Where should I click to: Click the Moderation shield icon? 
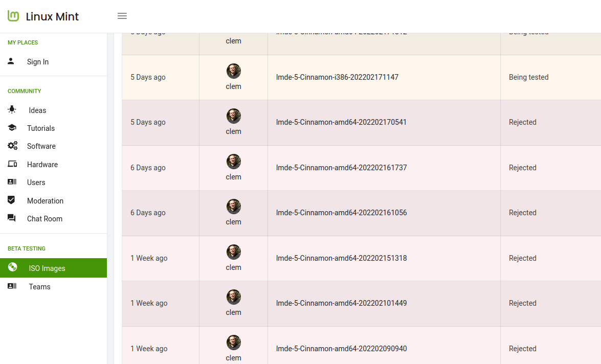(x=11, y=200)
